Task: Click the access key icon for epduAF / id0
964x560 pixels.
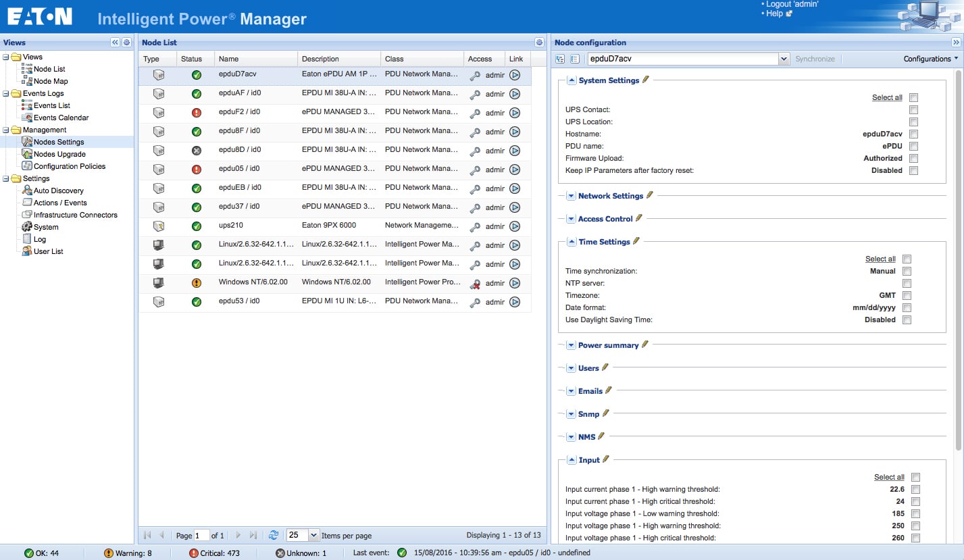Action: pos(475,94)
